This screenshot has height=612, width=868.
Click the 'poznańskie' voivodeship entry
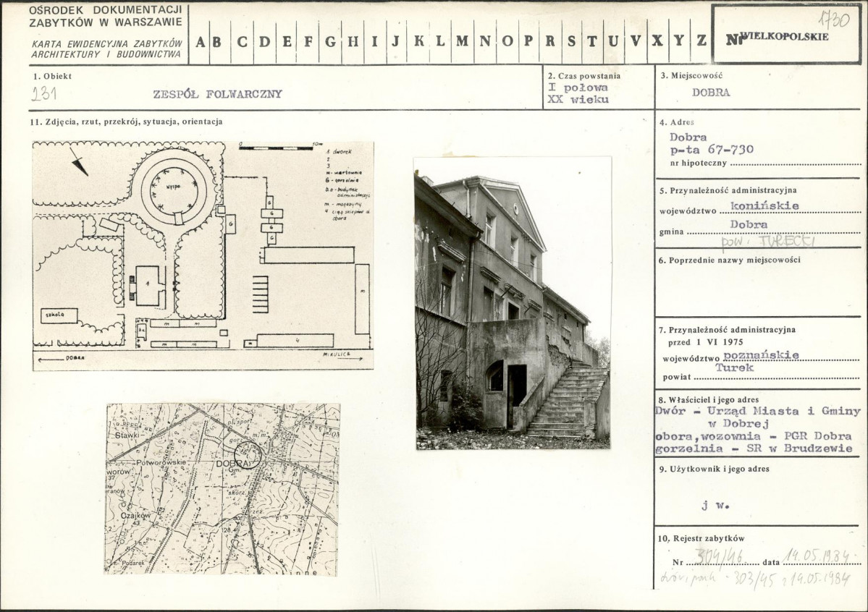pos(761,355)
